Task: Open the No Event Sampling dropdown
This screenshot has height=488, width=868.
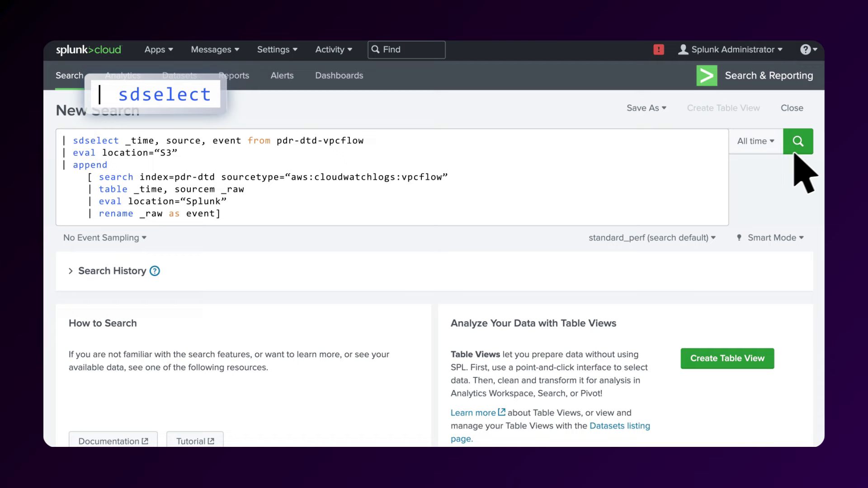Action: click(105, 238)
